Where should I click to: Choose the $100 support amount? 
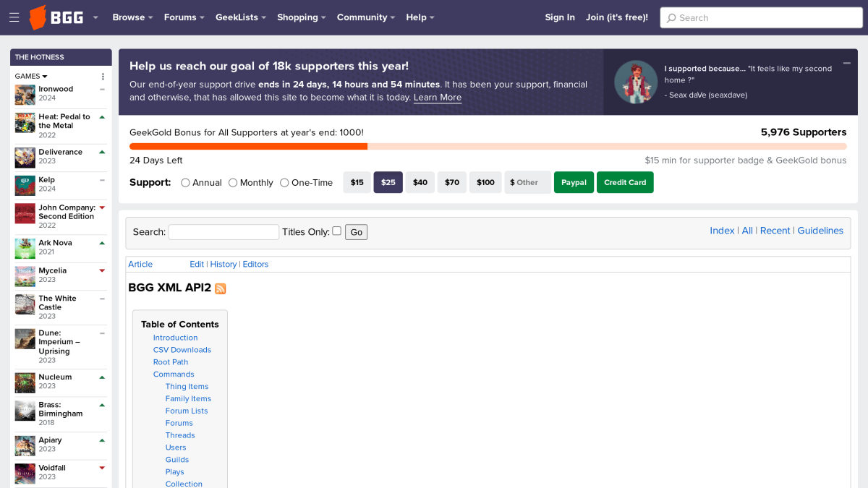(486, 182)
